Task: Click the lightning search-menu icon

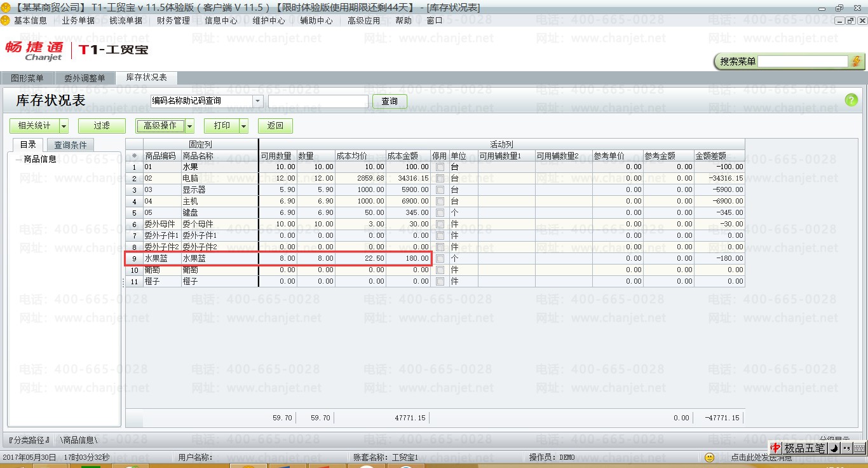Action: point(857,61)
